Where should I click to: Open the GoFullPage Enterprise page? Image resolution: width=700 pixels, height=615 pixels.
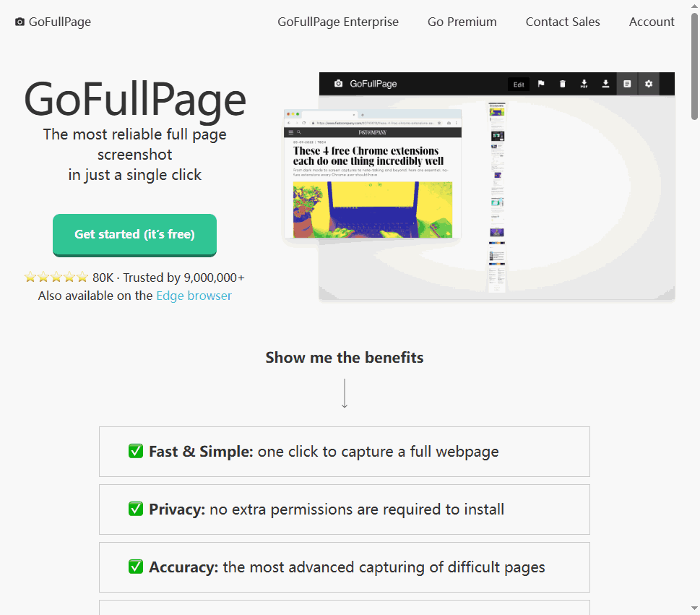[x=338, y=22]
